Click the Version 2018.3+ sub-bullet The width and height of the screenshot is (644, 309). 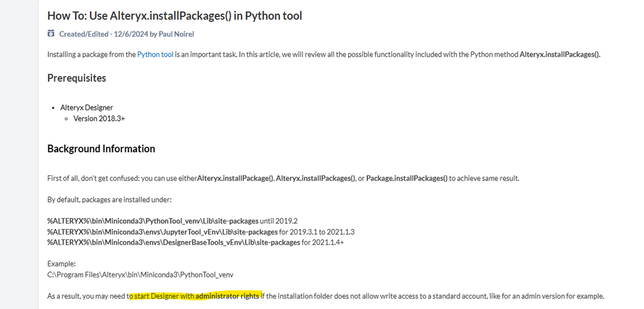(99, 118)
